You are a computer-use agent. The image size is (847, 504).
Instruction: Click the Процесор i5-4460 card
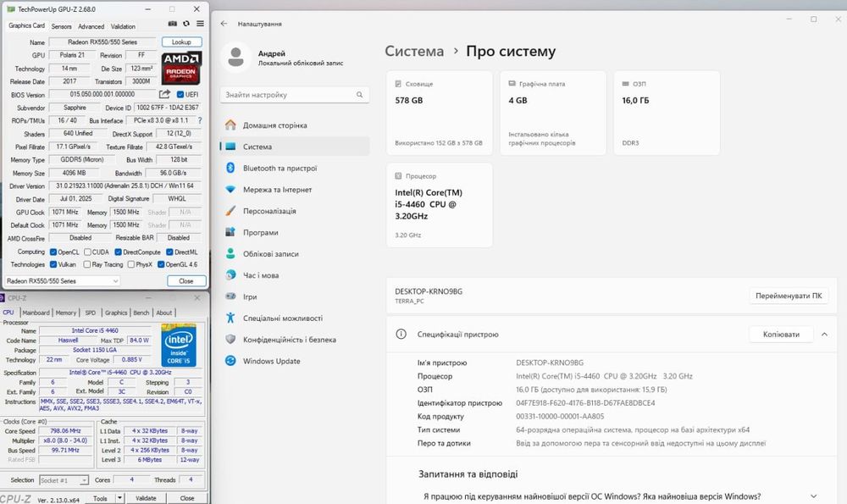coord(439,205)
